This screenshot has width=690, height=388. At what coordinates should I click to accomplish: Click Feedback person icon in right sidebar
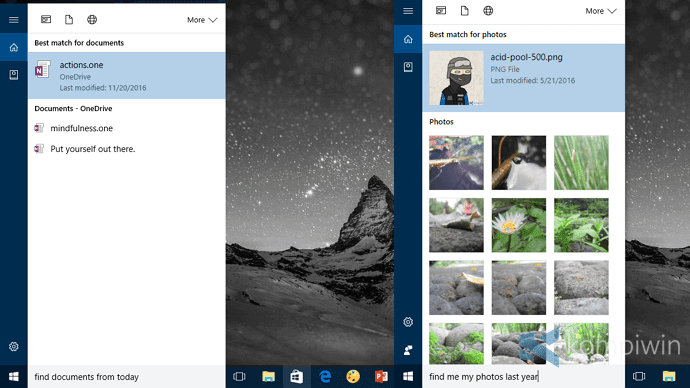coord(408,350)
